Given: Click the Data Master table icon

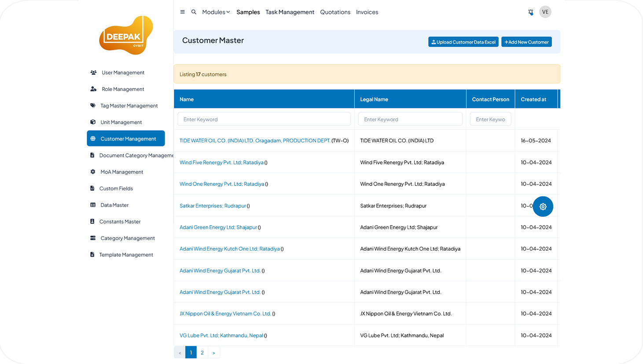Looking at the screenshot, I should (x=93, y=205).
